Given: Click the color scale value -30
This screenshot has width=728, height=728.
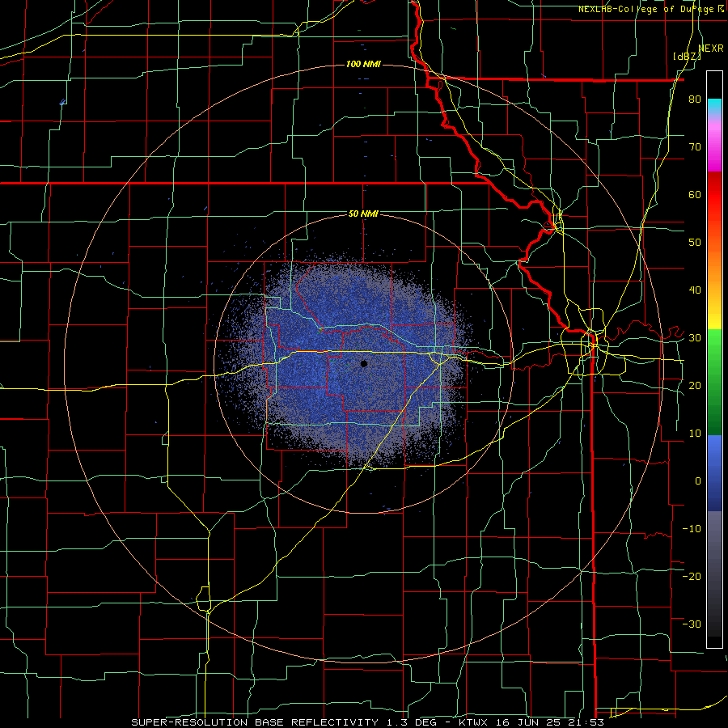Looking at the screenshot, I should point(692,624).
